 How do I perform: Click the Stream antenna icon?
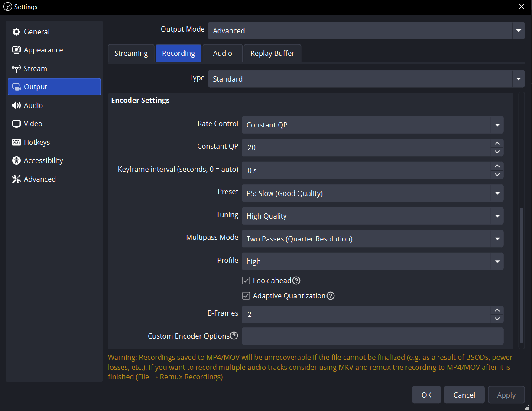pos(16,68)
